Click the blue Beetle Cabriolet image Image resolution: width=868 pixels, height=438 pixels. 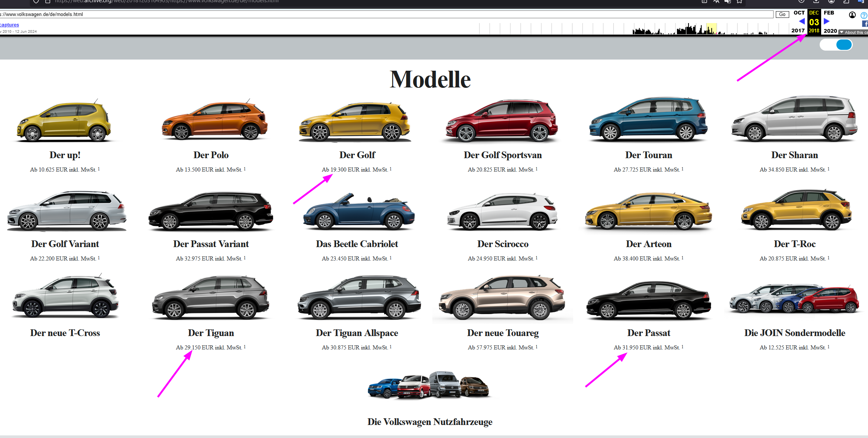click(x=358, y=211)
